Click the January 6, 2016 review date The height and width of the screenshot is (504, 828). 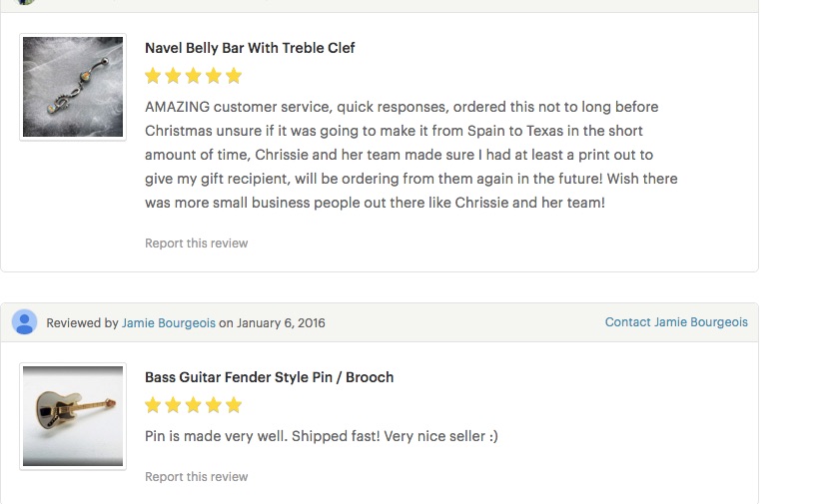(281, 323)
